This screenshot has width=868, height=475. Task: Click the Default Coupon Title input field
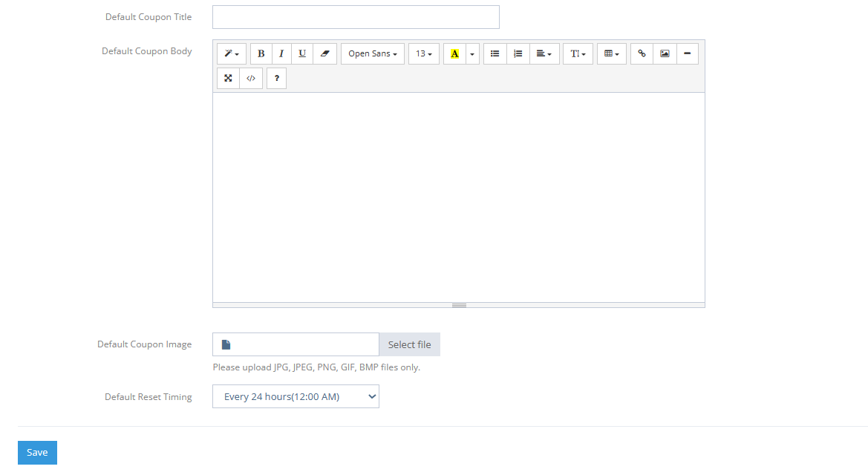coord(356,17)
